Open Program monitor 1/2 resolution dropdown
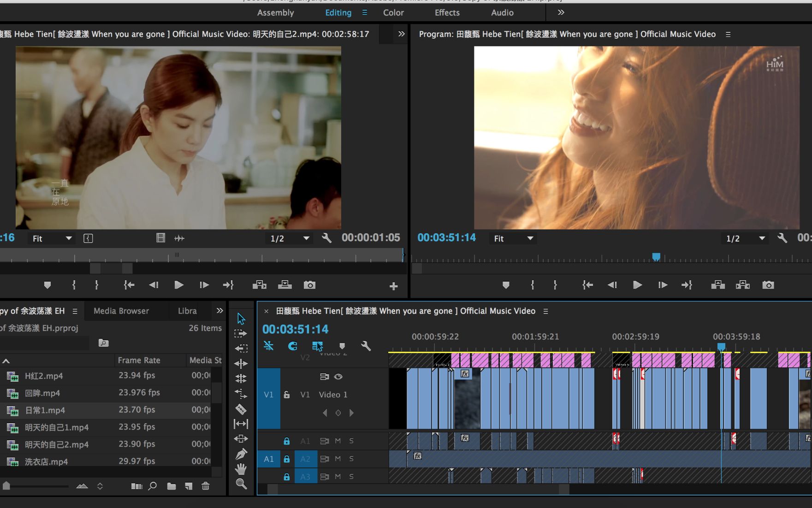 click(x=745, y=238)
